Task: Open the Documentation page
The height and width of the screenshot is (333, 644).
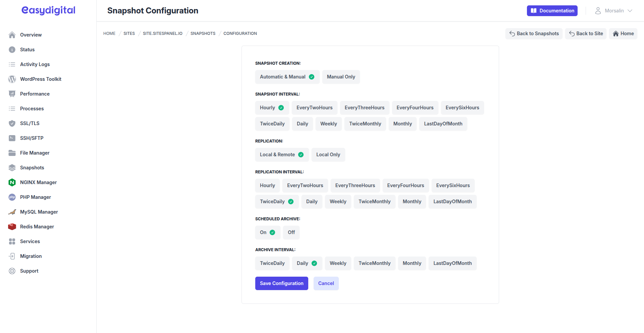Action: (552, 10)
